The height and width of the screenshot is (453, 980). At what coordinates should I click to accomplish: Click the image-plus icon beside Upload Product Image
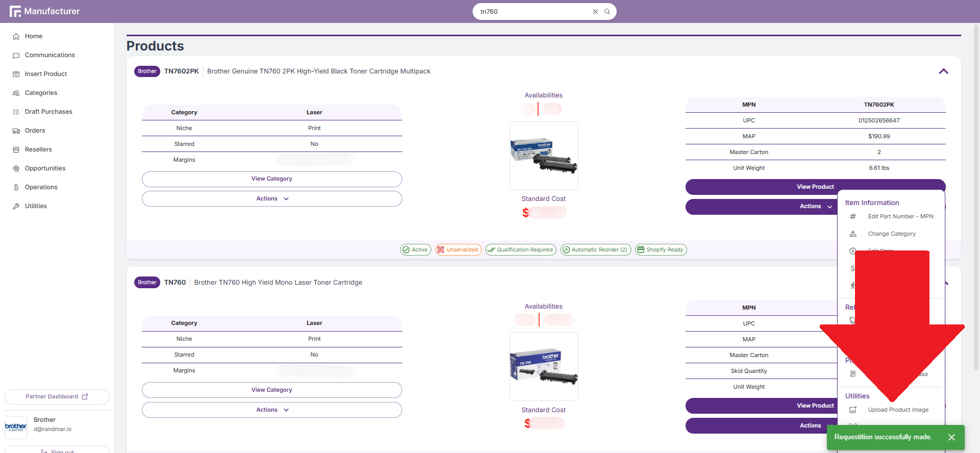(x=853, y=410)
